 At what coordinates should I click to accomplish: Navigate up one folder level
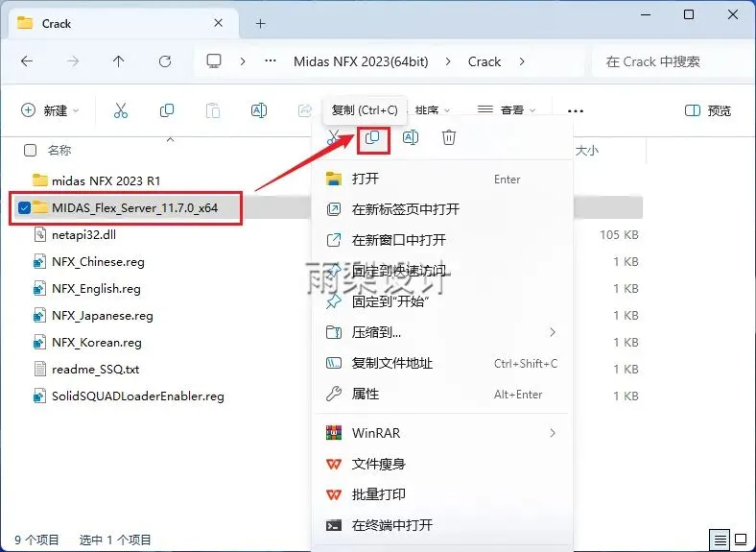(119, 61)
